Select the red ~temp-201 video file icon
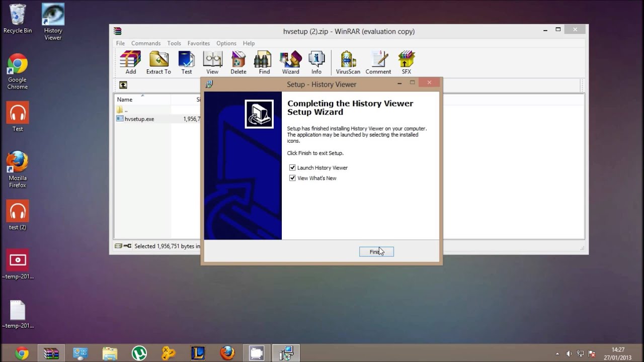The image size is (644, 362). [x=18, y=264]
